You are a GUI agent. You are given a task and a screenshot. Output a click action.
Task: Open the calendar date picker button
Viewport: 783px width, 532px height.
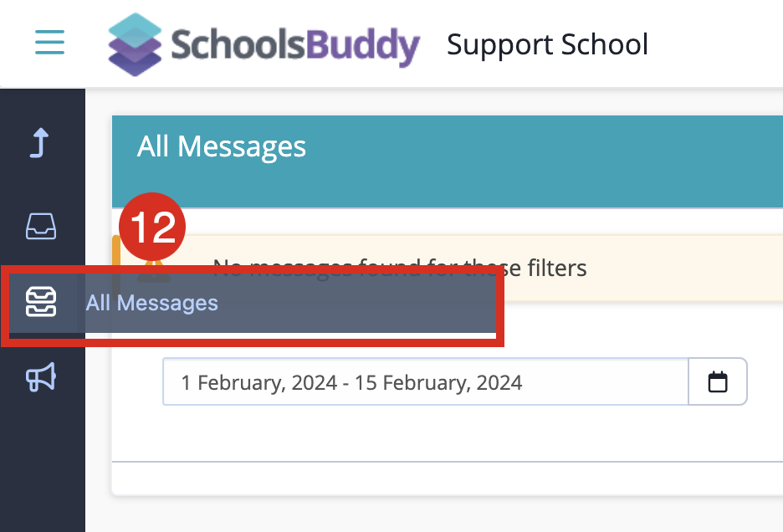717,382
